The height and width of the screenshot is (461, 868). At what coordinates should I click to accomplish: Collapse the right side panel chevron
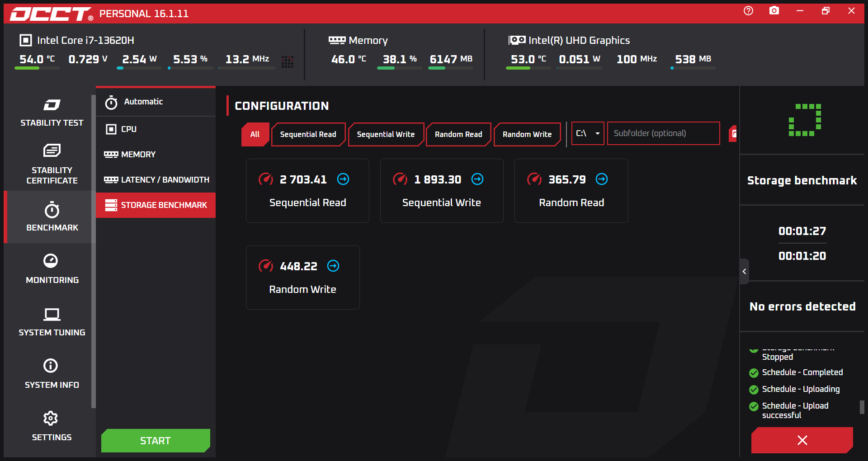point(744,271)
